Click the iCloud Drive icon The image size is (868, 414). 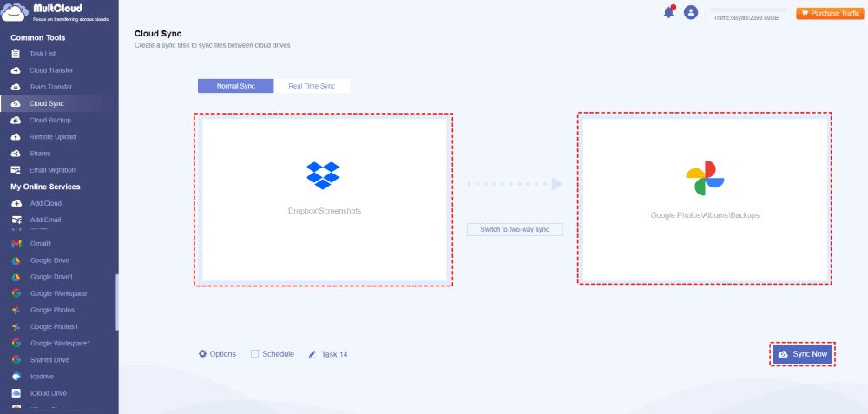point(16,393)
